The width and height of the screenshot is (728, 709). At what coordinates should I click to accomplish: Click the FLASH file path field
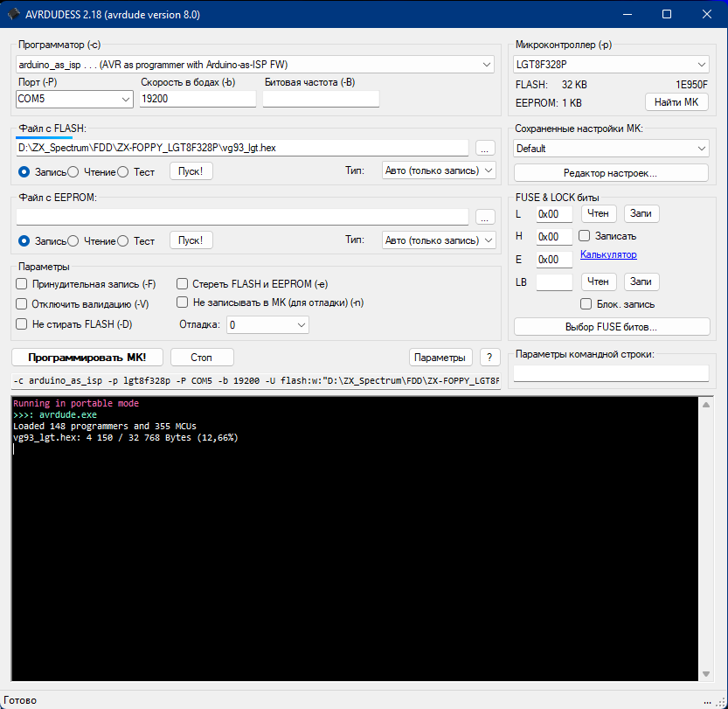click(x=242, y=148)
